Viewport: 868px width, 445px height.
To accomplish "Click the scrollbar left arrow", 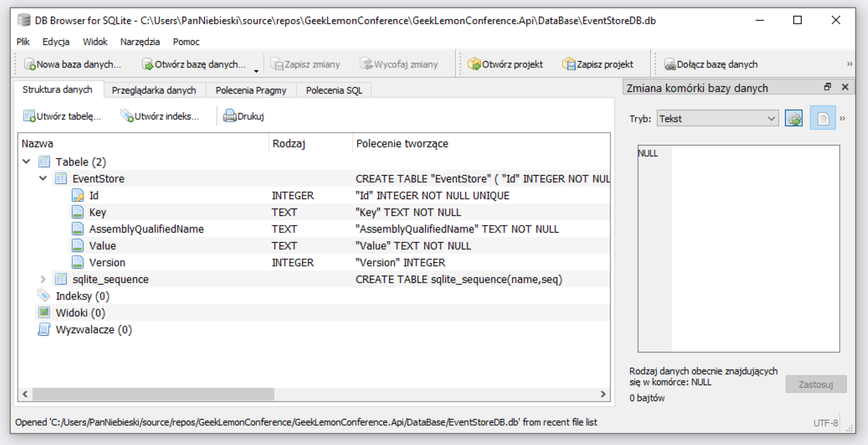I will (x=25, y=394).
